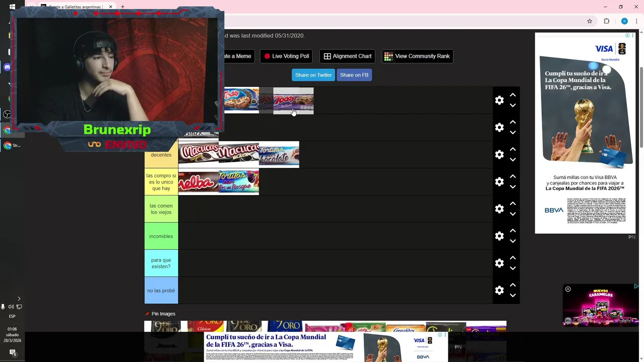Open the clock showing 01:06 sábado
Image resolution: width=644 pixels, height=362 pixels.
coord(12,335)
